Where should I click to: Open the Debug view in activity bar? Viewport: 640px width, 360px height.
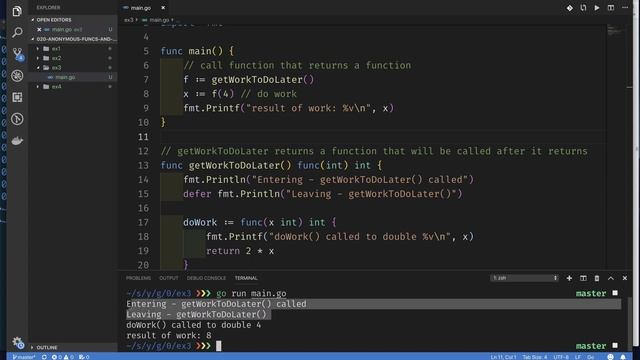point(17,76)
